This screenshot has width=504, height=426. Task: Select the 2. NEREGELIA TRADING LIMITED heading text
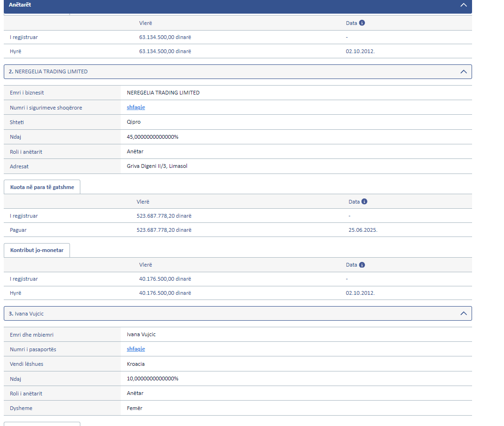(48, 71)
